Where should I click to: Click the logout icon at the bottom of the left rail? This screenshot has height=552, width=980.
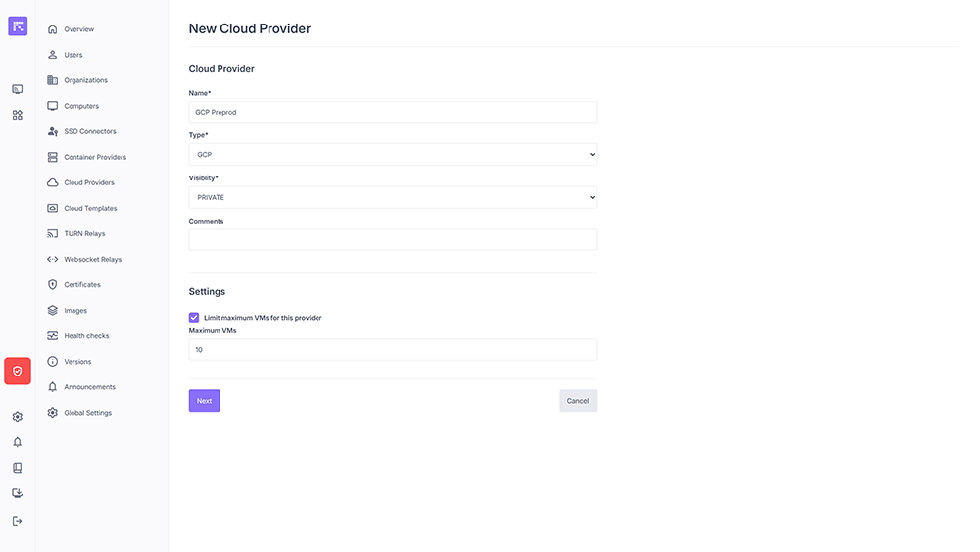tap(18, 521)
